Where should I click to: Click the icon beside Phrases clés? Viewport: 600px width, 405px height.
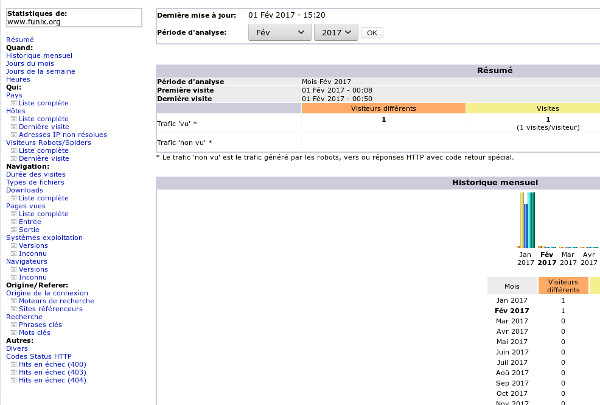tap(14, 324)
